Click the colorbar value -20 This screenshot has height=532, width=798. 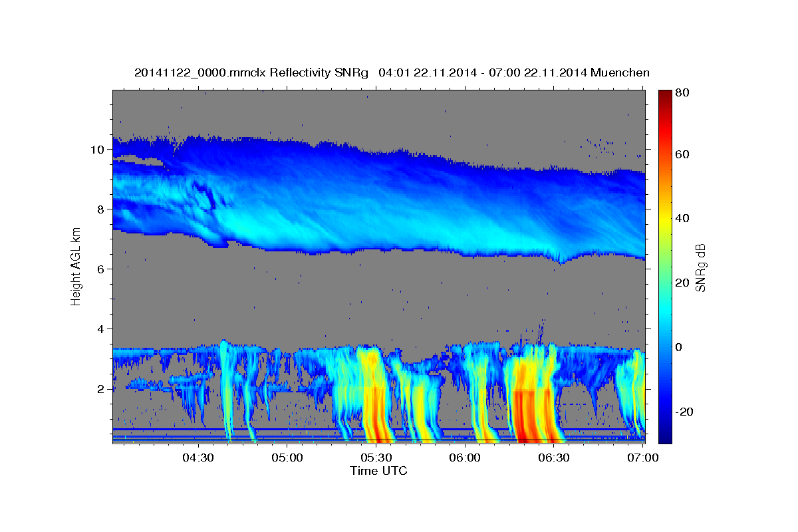point(684,412)
